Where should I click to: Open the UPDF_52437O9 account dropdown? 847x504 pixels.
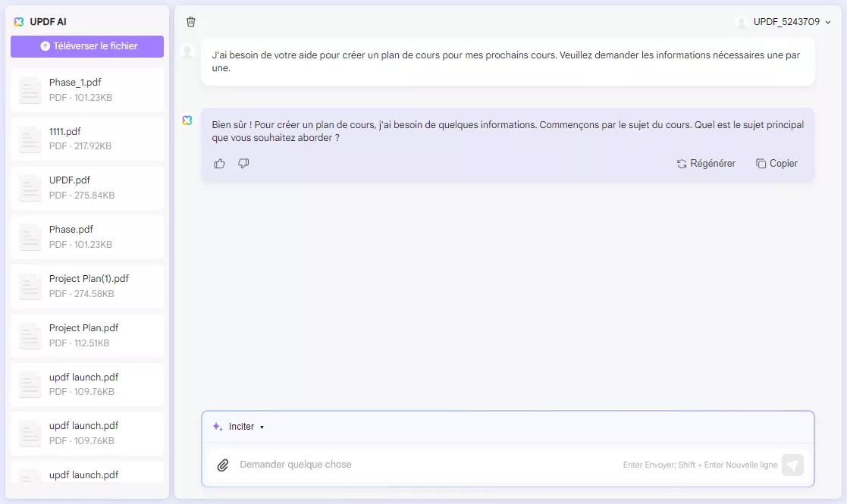[x=785, y=22]
